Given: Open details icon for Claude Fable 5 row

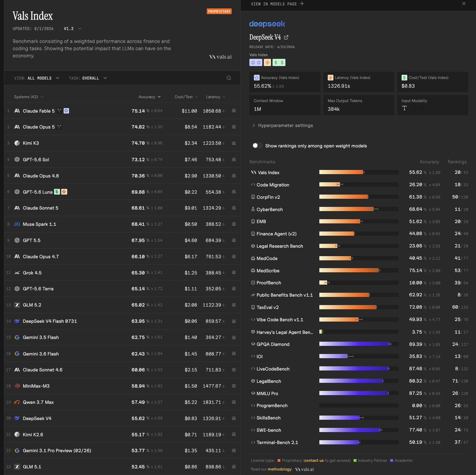Looking at the screenshot, I should (234, 111).
